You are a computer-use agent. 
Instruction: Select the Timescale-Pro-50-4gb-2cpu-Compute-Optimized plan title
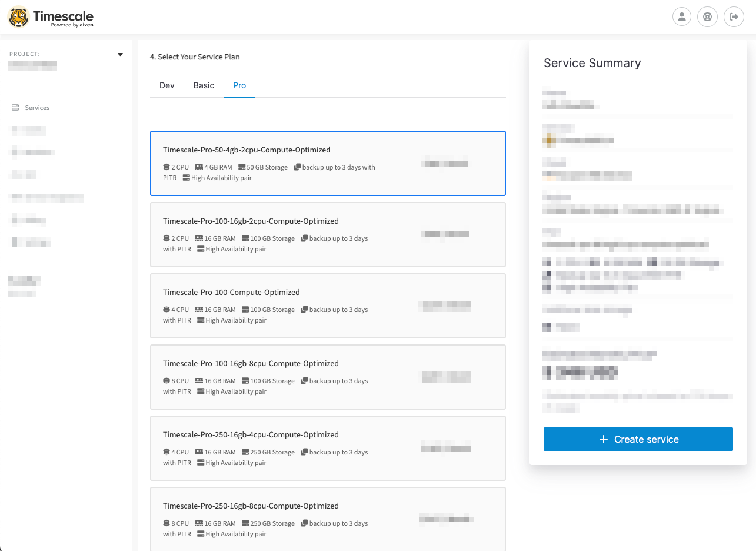pyautogui.click(x=247, y=150)
